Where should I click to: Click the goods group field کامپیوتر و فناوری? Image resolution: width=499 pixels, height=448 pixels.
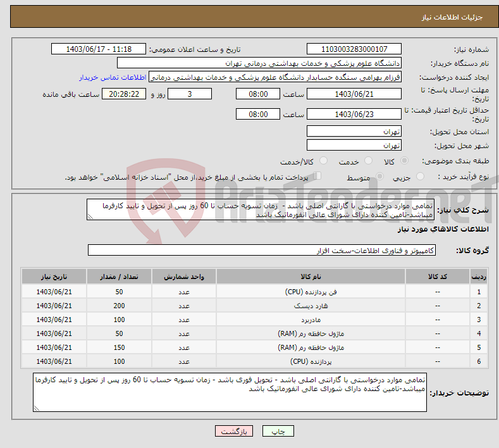pos(262,251)
